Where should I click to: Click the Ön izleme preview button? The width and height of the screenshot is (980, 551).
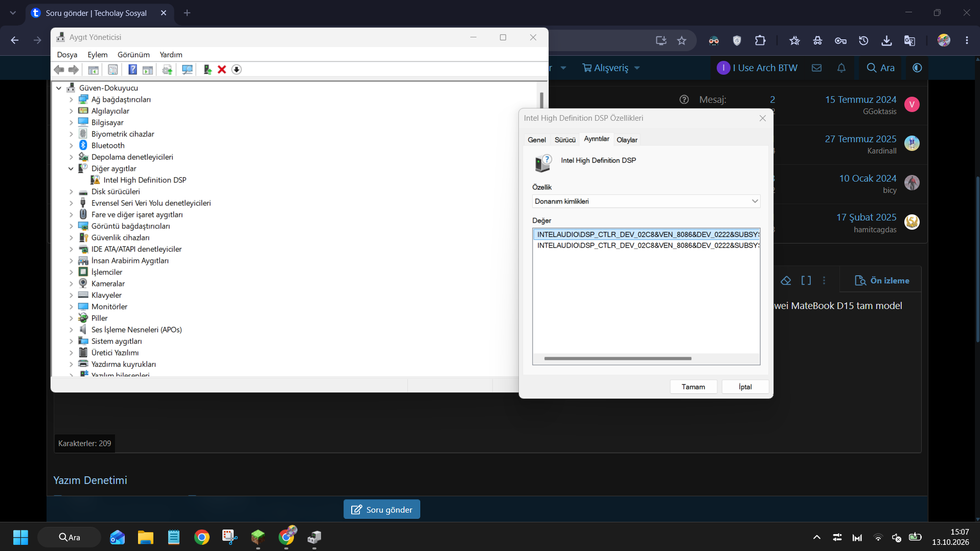(x=882, y=280)
